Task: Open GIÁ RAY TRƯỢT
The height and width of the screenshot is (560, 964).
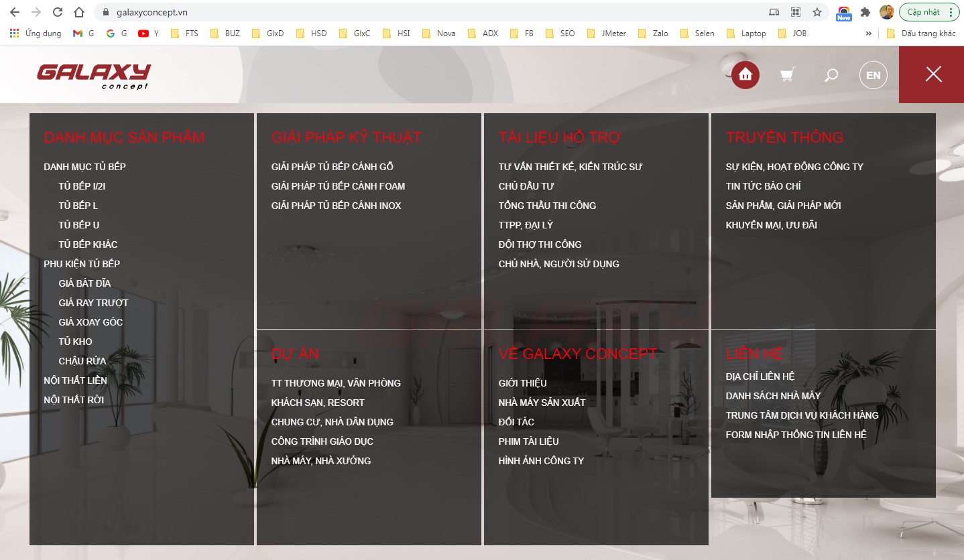Action: [x=93, y=303]
